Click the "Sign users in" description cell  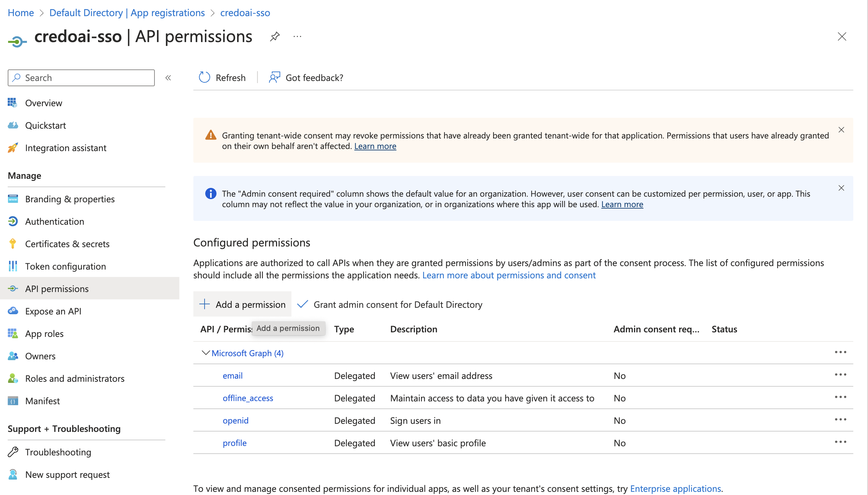pyautogui.click(x=415, y=420)
